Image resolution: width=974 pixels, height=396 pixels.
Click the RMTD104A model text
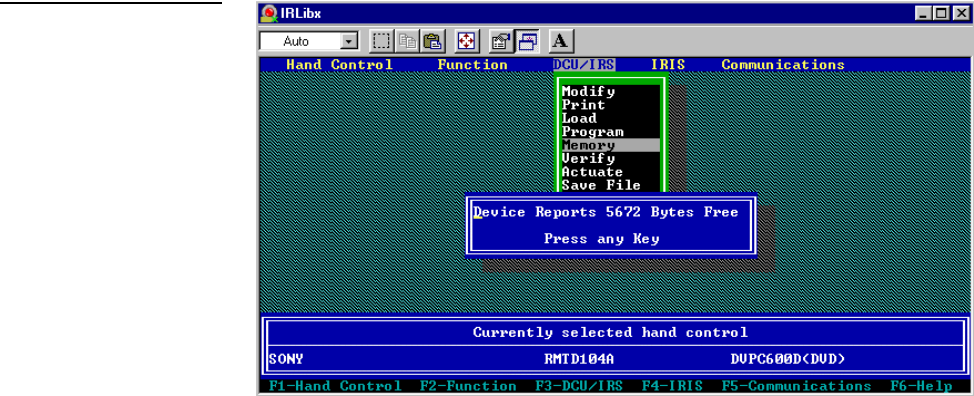click(579, 359)
